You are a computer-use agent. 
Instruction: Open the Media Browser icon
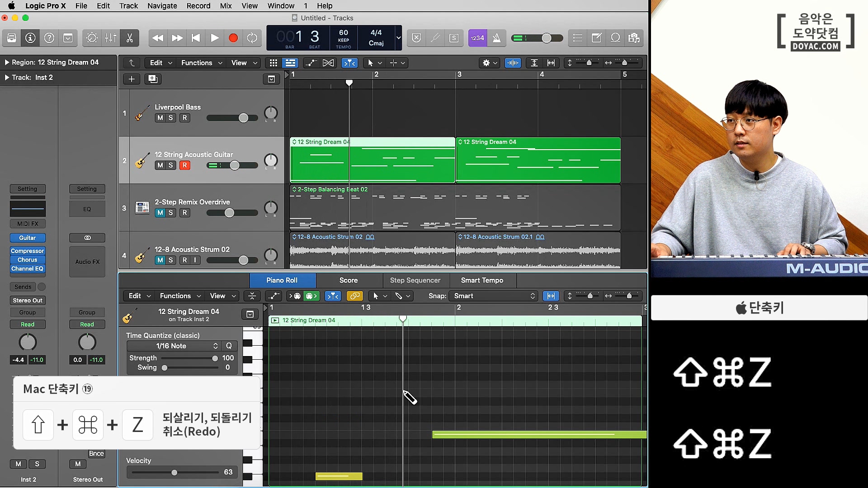634,38
